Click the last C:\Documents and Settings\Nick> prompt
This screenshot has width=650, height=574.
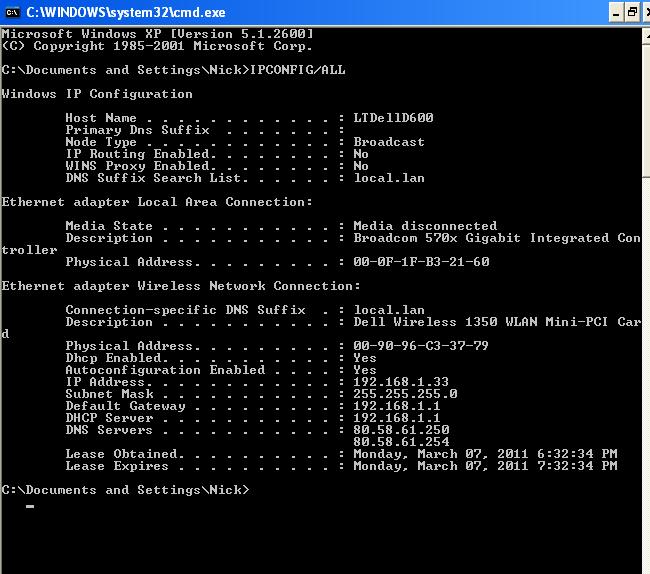(125, 490)
